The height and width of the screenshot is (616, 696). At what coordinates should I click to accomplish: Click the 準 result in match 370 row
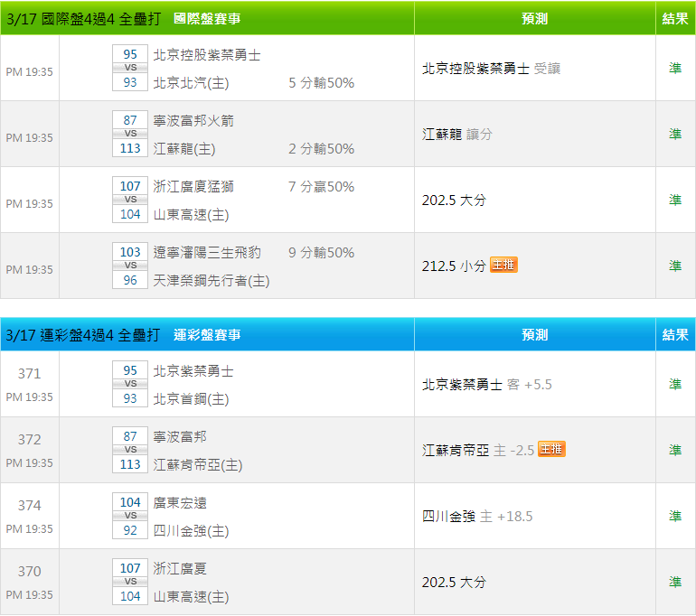point(675,582)
